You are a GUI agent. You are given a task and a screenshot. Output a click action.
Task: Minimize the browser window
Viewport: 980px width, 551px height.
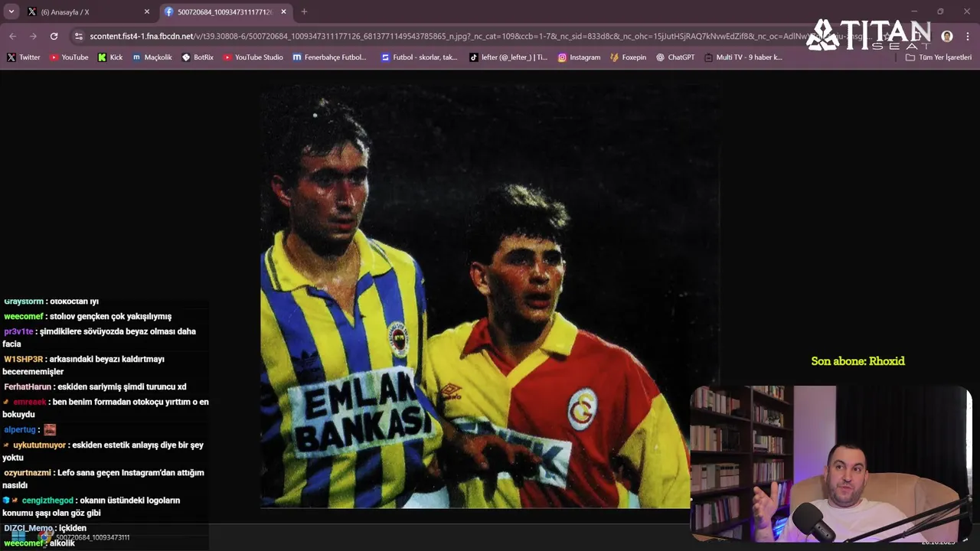(913, 11)
